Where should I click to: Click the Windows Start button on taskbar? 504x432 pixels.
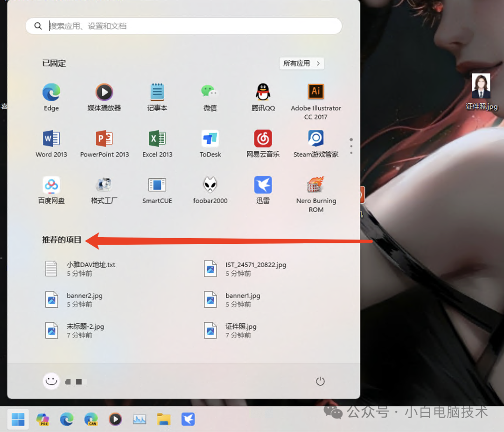(18, 419)
